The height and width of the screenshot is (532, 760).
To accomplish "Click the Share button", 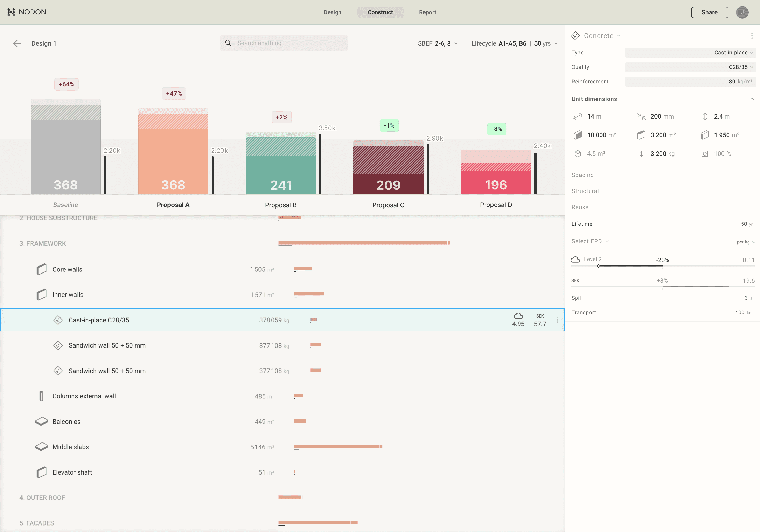I will pos(709,12).
